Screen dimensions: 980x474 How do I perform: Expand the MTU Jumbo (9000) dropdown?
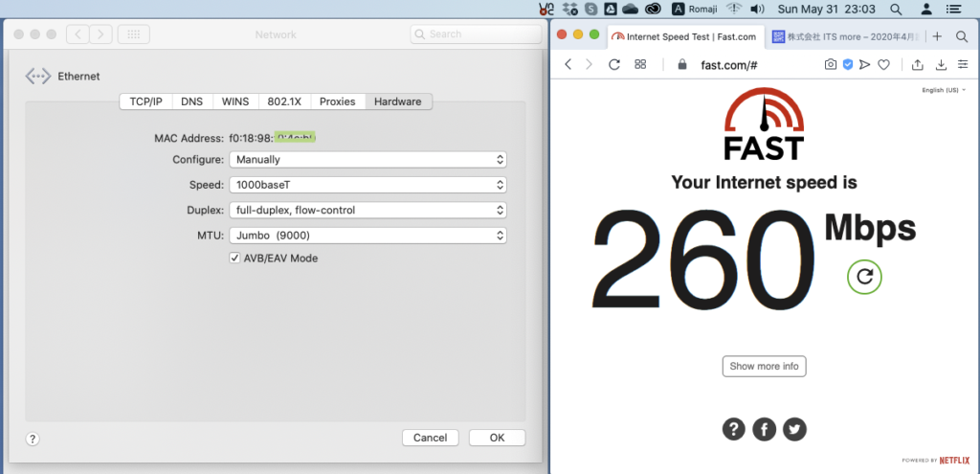(x=367, y=235)
